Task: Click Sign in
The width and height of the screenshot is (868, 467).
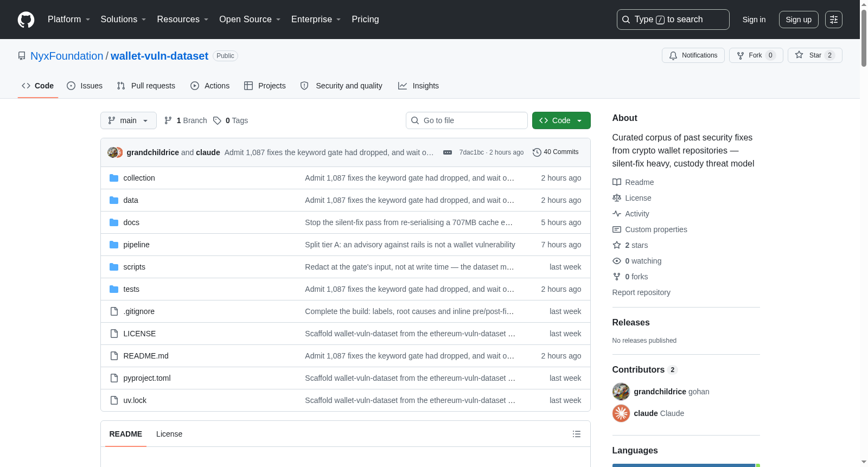Action: (754, 20)
